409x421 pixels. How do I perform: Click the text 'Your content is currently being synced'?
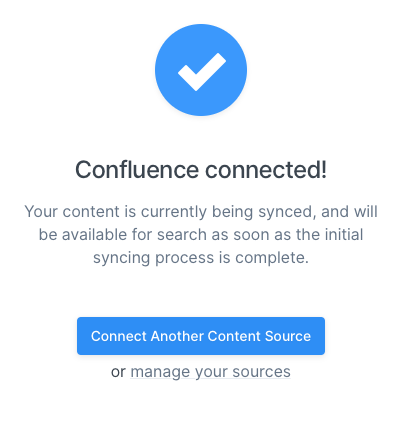[x=168, y=212]
